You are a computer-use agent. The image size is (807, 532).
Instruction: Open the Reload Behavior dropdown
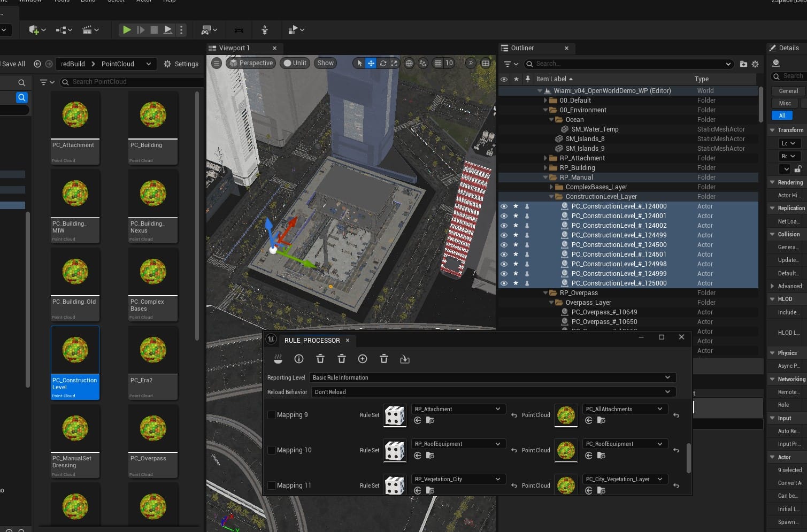pyautogui.click(x=492, y=392)
